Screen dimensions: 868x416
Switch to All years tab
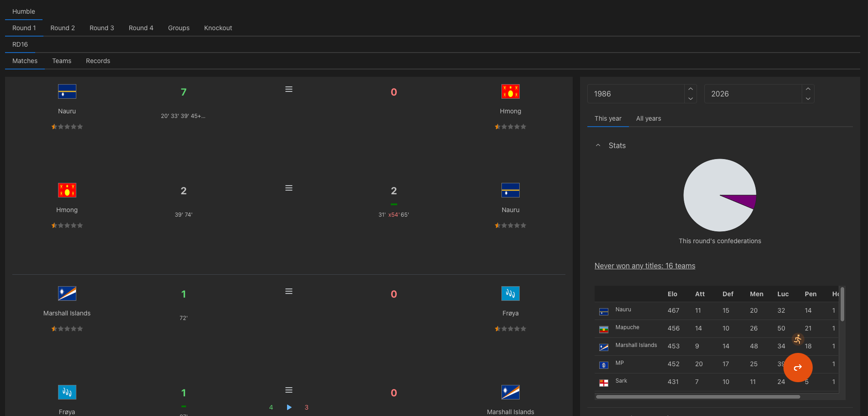[x=649, y=118]
